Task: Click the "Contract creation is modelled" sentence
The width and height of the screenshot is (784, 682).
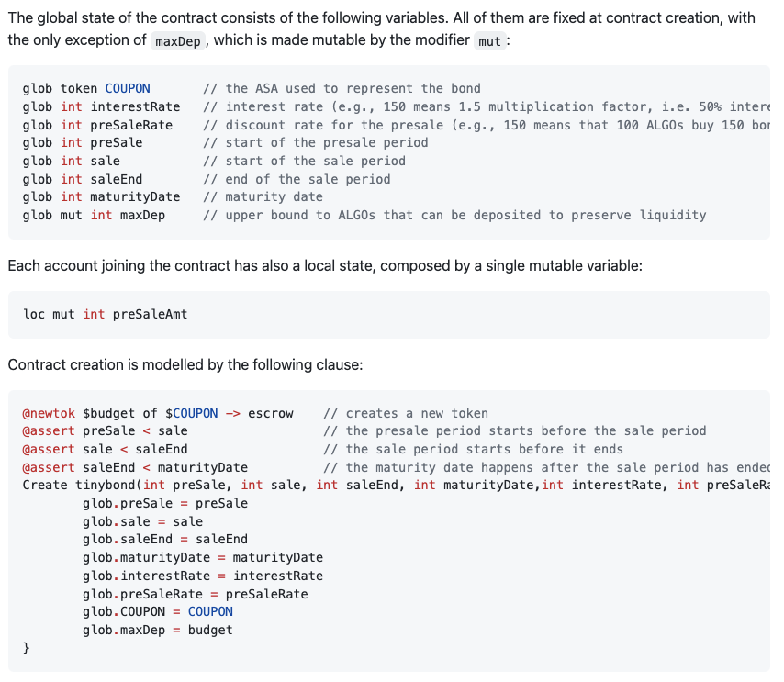Action: point(185,364)
